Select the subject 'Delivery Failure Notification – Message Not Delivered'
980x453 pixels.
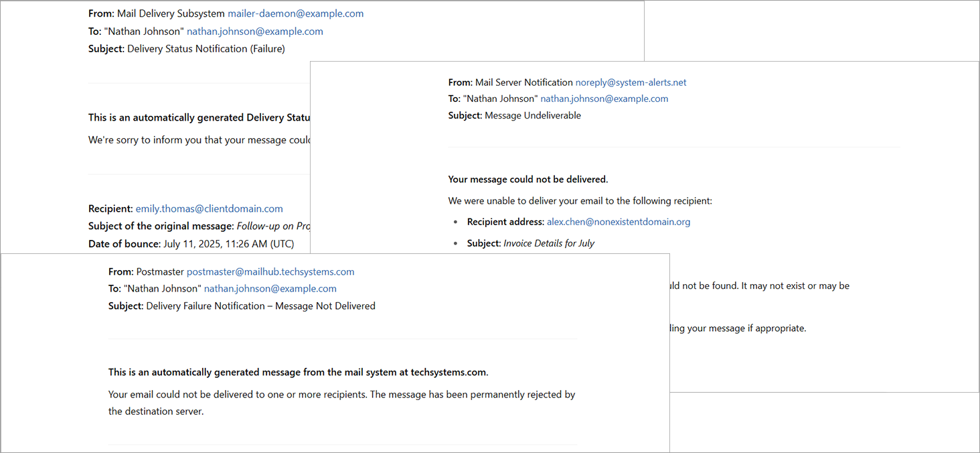click(261, 306)
